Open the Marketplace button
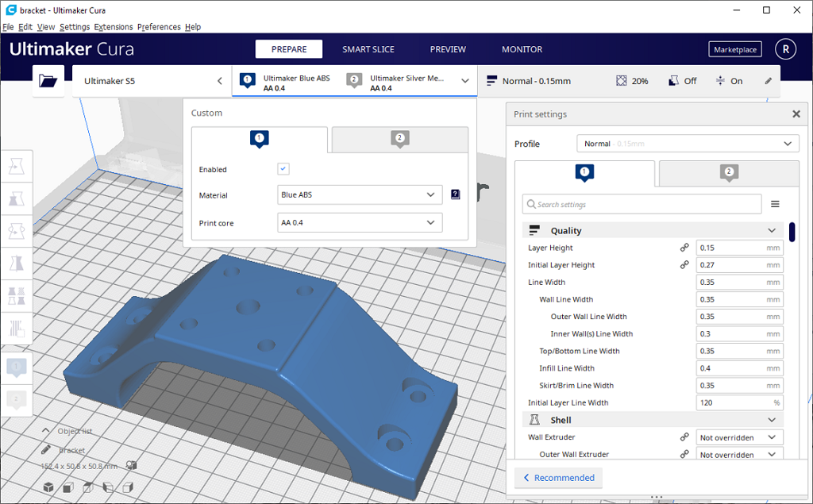 tap(734, 49)
